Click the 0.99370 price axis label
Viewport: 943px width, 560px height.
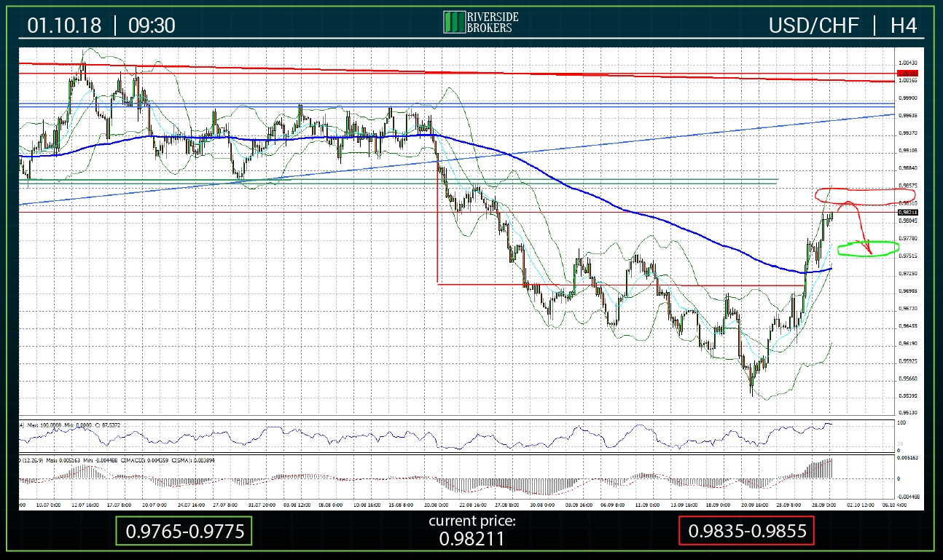click(908, 133)
